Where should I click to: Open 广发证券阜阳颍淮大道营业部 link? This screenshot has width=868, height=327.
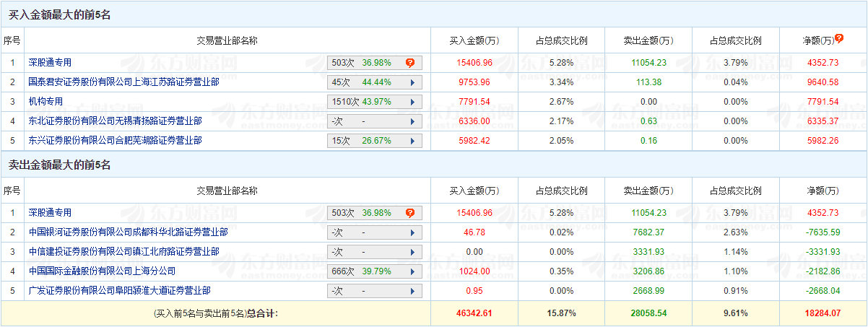click(119, 291)
